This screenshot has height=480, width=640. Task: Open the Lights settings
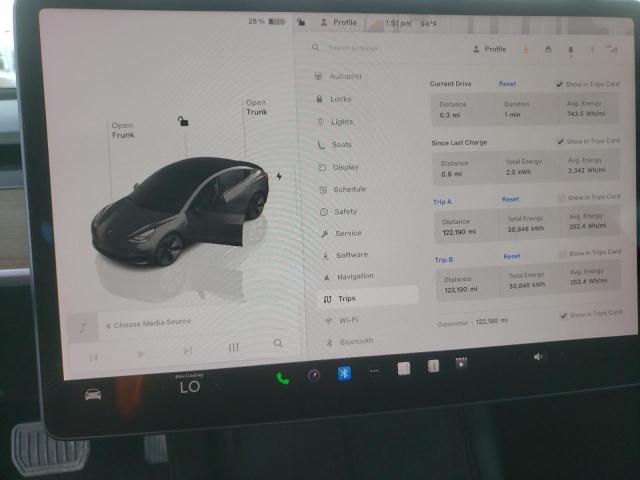(x=335, y=122)
